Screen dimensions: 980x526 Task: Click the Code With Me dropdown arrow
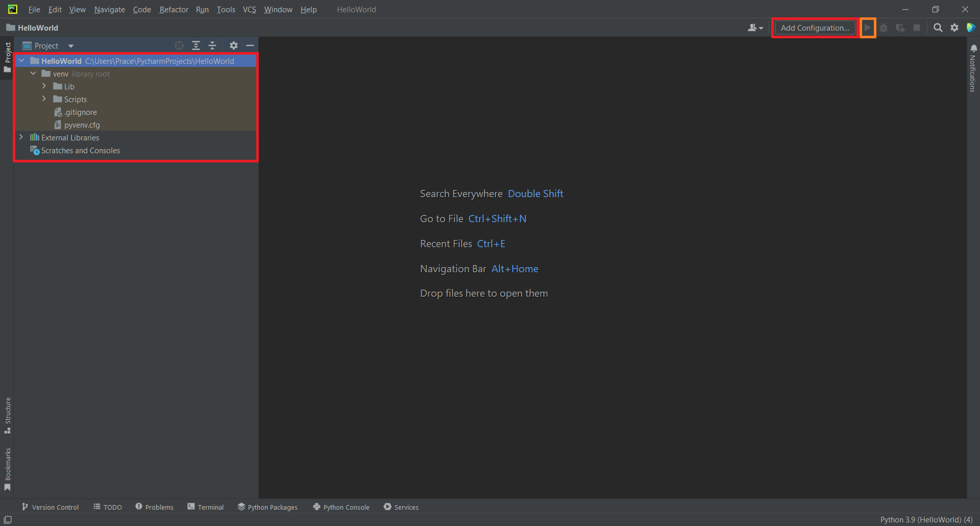point(761,28)
